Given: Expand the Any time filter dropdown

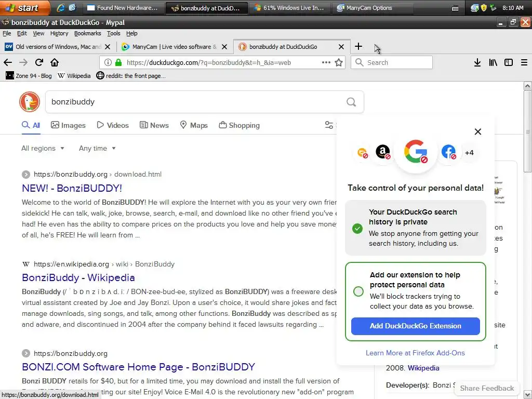Looking at the screenshot, I should [x=97, y=148].
